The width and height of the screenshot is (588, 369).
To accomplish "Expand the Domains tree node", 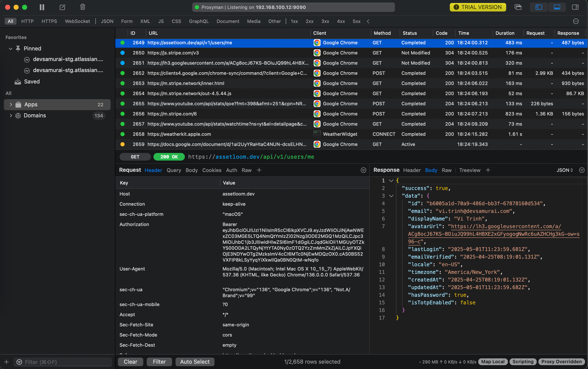I will (11, 116).
